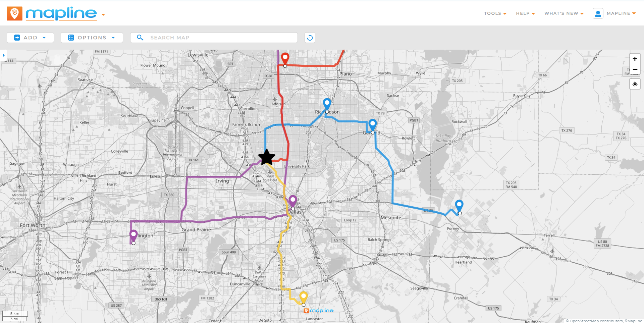
Task: Zoom out using the minus icon
Action: pyautogui.click(x=635, y=69)
